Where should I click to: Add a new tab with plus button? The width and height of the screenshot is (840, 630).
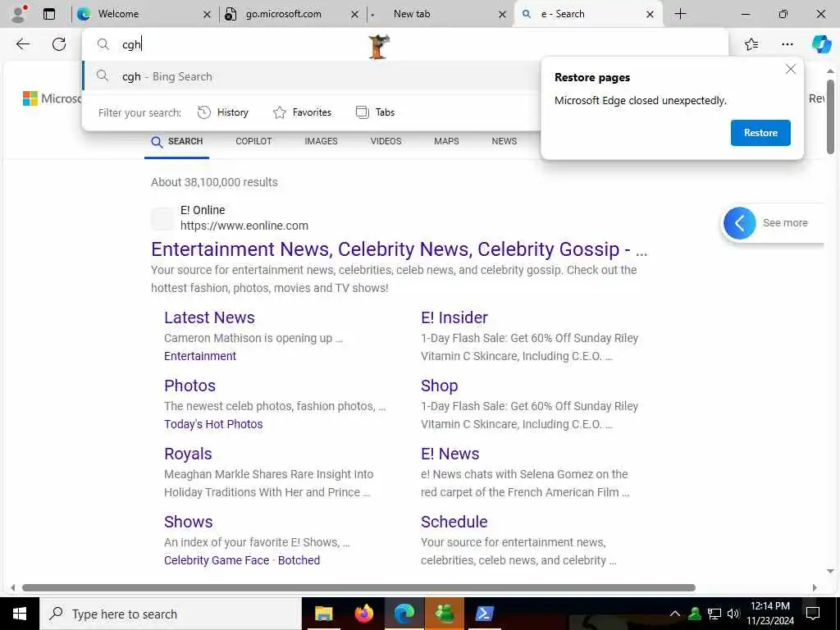point(680,14)
